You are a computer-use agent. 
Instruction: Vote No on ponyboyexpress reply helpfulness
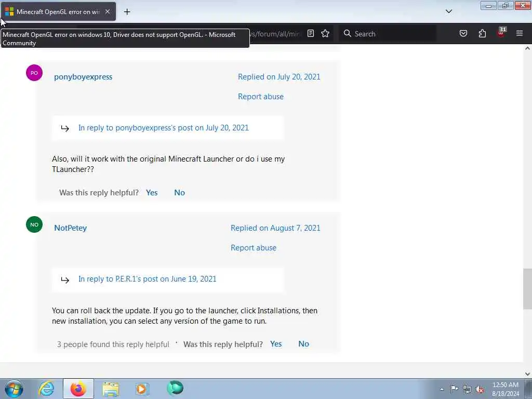(x=179, y=192)
